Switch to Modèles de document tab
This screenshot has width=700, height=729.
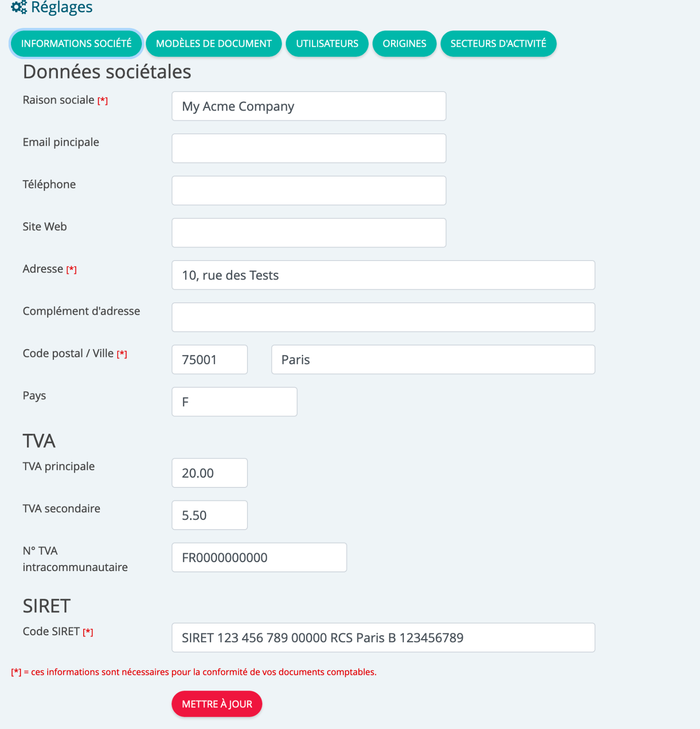(214, 44)
